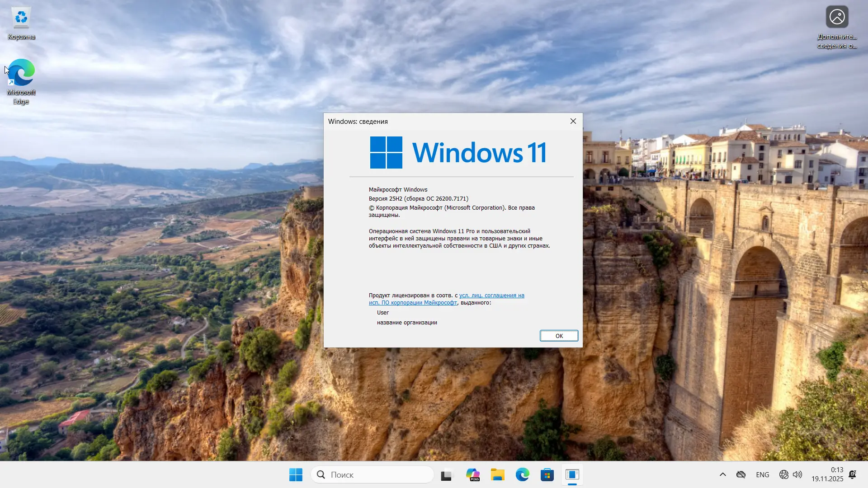
Task: Click the winver app taskbar icon
Action: (572, 475)
